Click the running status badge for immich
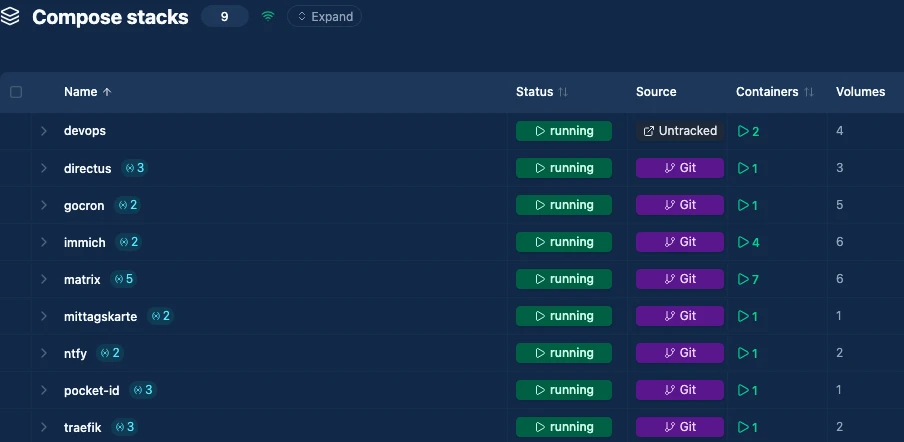The height and width of the screenshot is (442, 904). click(564, 242)
